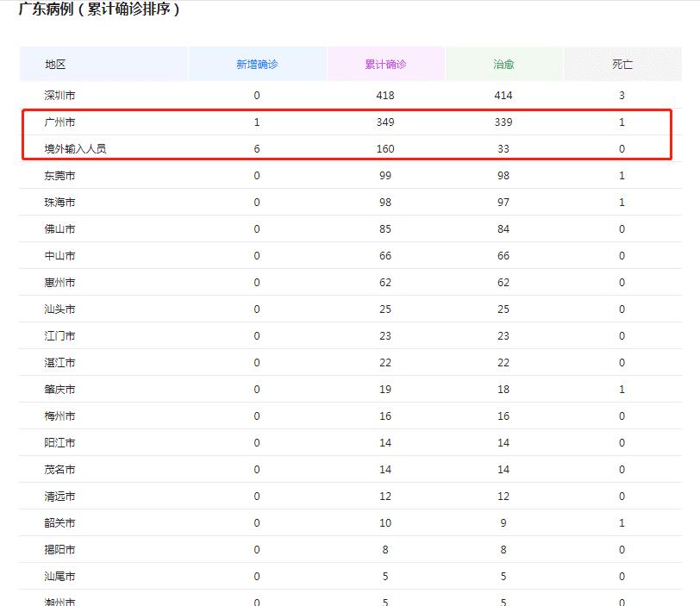Click 境外输入人员 cured value 33
Screen dimensions: 700x606
503,149
